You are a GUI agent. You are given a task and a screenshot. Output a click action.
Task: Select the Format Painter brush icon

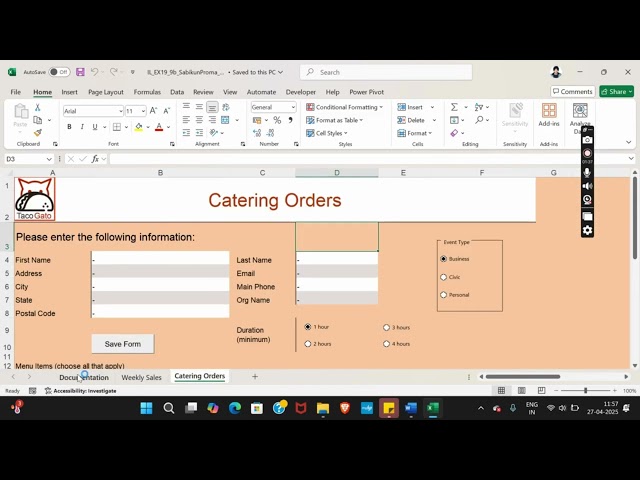tap(38, 133)
